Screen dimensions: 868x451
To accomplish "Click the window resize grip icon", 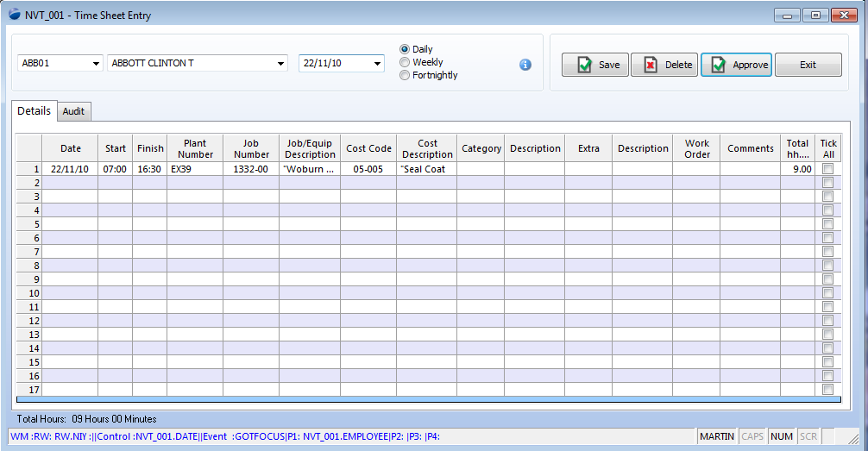I will pos(853,438).
